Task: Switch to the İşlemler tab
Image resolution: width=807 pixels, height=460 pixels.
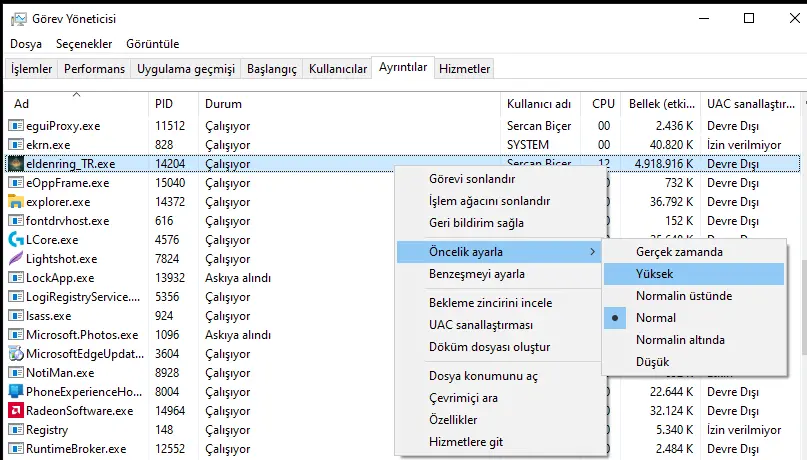Action: tap(31, 68)
